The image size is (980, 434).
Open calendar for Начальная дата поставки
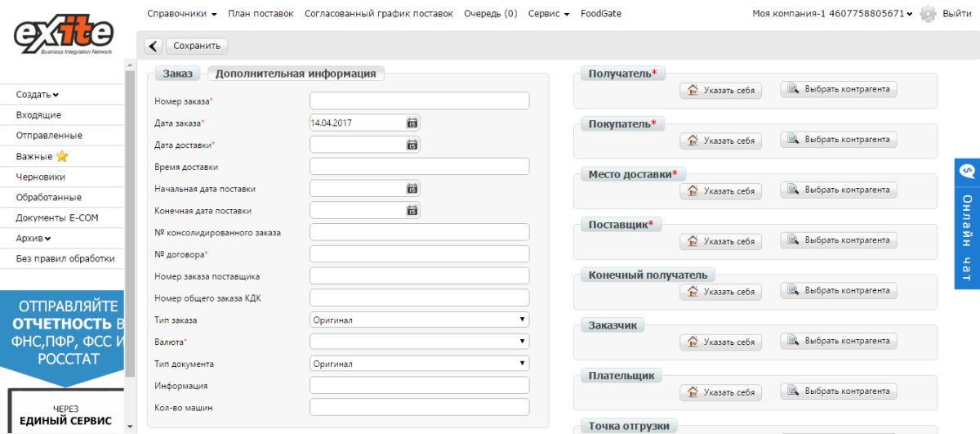click(x=412, y=188)
